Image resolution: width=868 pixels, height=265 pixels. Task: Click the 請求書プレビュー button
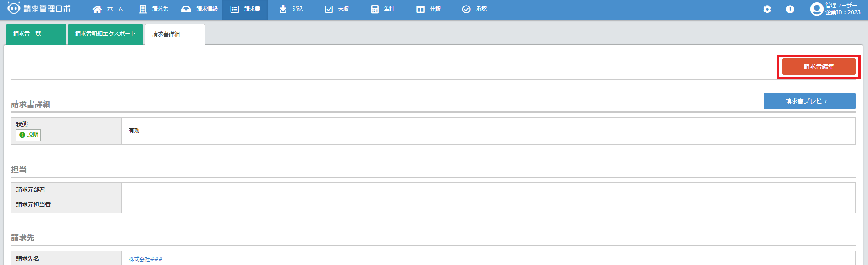pos(809,101)
